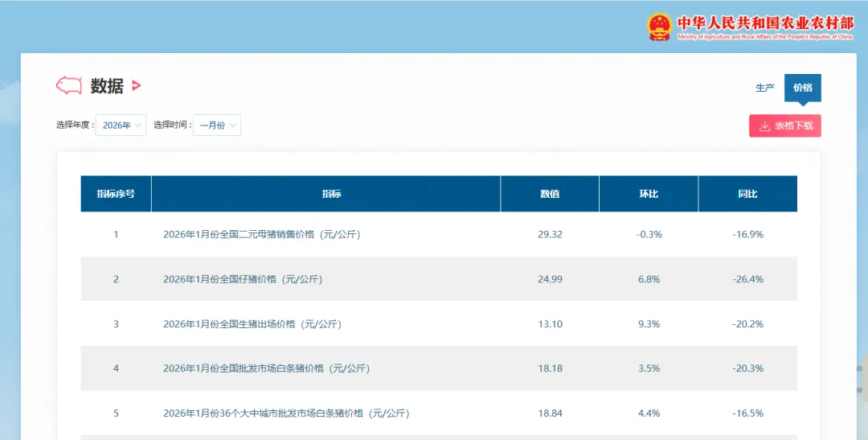868x440 pixels.
Task: Switch to the 生产 tab
Action: pos(765,88)
